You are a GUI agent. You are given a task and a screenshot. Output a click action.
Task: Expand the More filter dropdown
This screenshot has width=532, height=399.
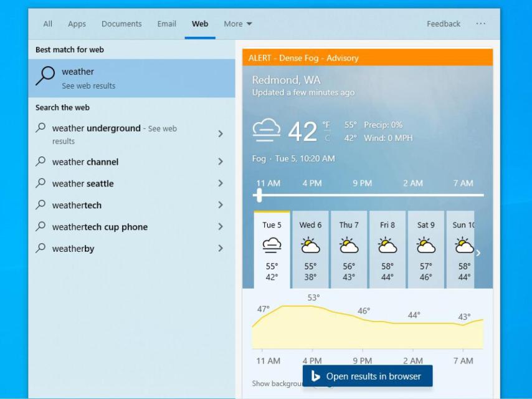click(238, 24)
